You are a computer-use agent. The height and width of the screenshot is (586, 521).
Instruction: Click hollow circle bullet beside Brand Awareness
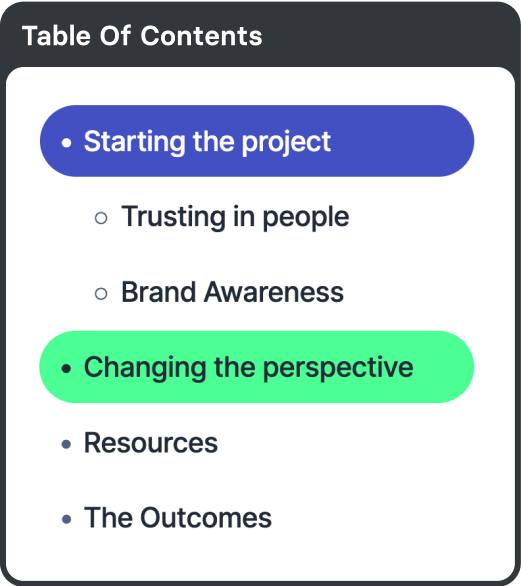(x=101, y=293)
